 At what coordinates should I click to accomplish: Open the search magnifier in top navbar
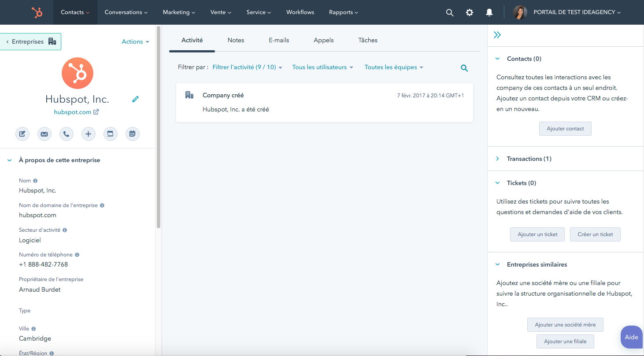point(450,12)
